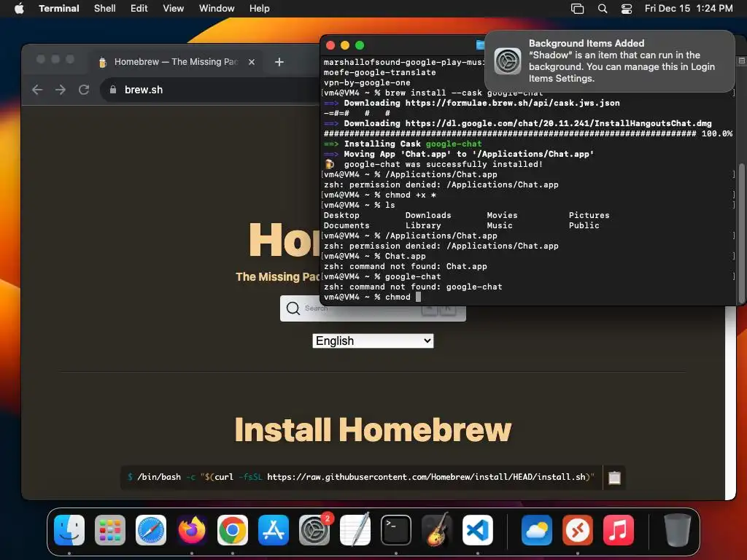Launch Firefox from the Dock
The width and height of the screenshot is (747, 560).
coord(192,530)
